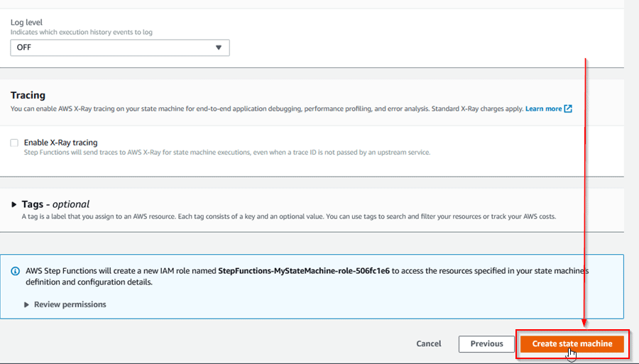Screen dimensions: 639x364
Task: Click the X-Ray tracing description under the checkbox
Action: pos(227,153)
